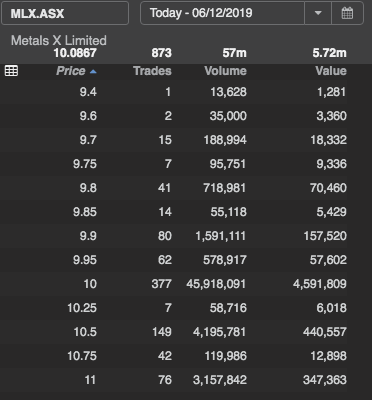Select the 10.5 price row
This screenshot has height=400, width=372.
point(173,332)
